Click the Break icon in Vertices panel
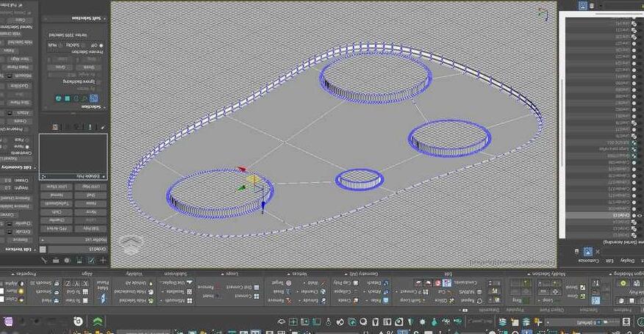The height and width of the screenshot is (334, 644). coord(288,291)
